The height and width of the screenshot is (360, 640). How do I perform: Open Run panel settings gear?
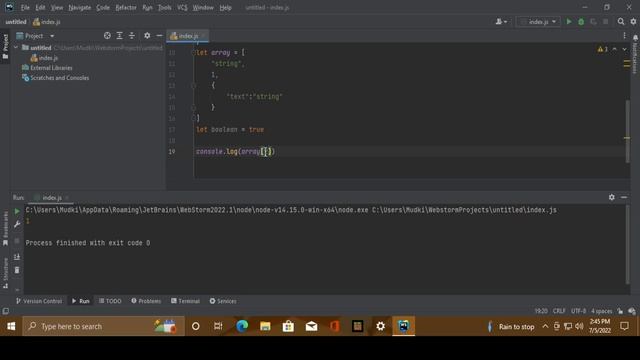click(x=611, y=197)
